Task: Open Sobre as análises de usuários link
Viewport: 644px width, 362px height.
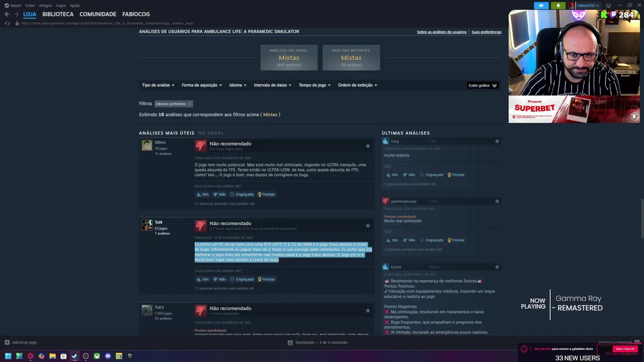Action: tap(442, 32)
